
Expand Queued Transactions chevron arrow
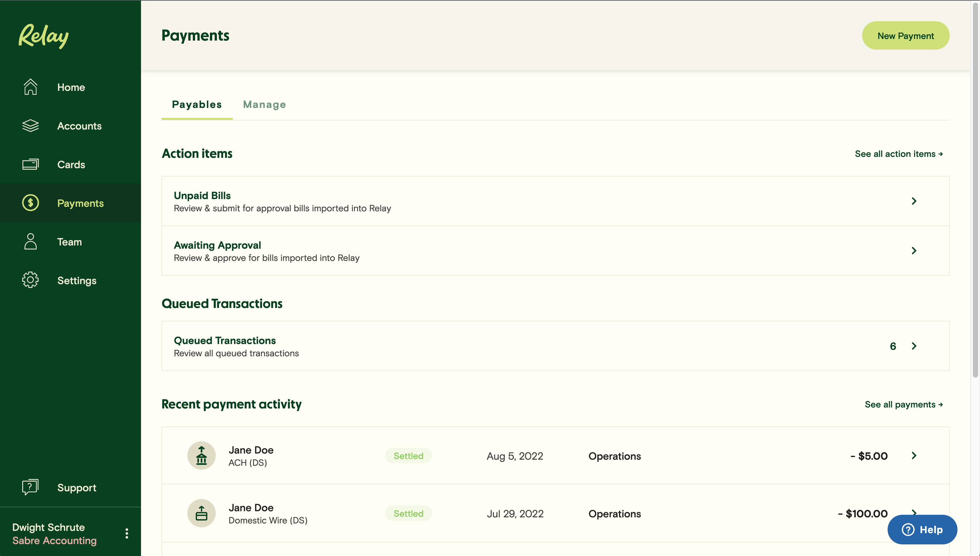pos(914,346)
